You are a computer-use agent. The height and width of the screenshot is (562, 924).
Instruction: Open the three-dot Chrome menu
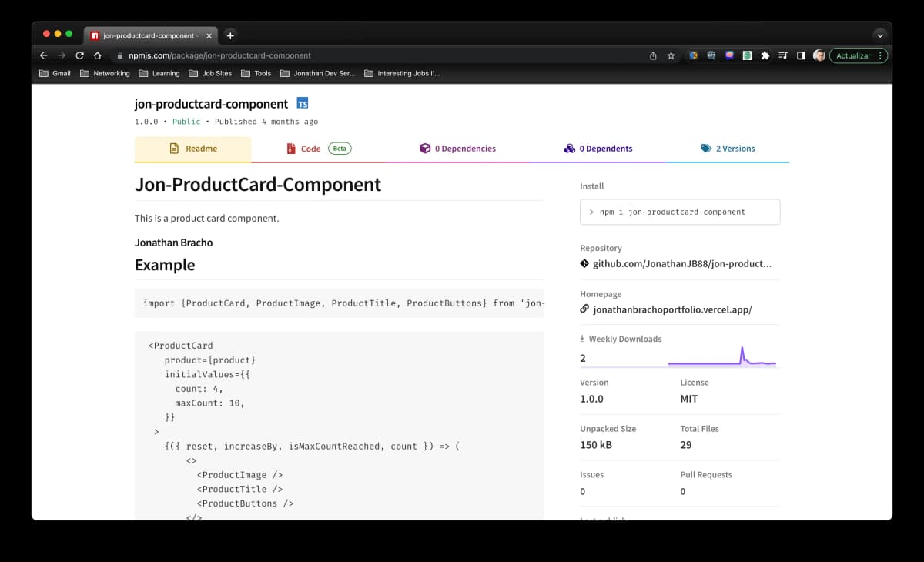pyautogui.click(x=880, y=55)
